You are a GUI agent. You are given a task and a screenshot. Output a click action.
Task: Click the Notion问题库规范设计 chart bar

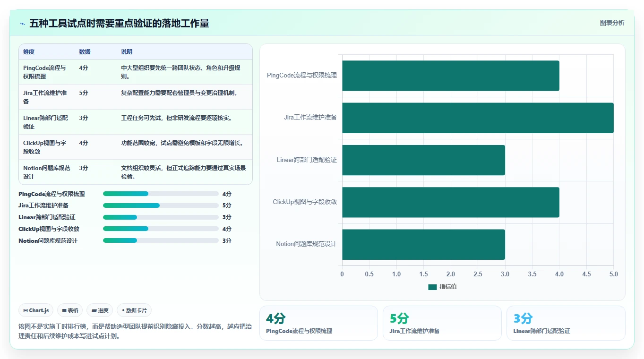[423, 244]
